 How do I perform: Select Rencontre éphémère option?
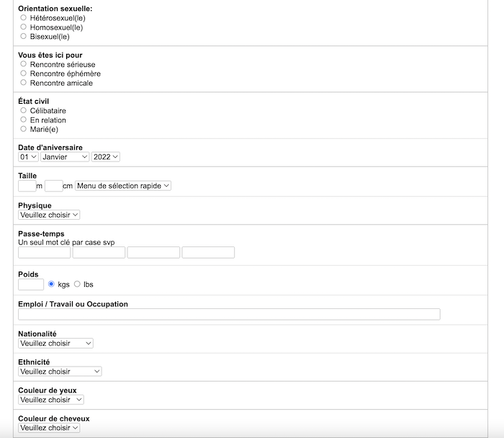[x=23, y=73]
